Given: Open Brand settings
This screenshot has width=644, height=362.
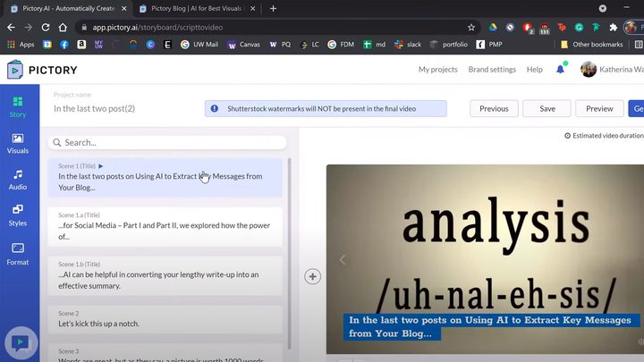Looking at the screenshot, I should pos(492,70).
